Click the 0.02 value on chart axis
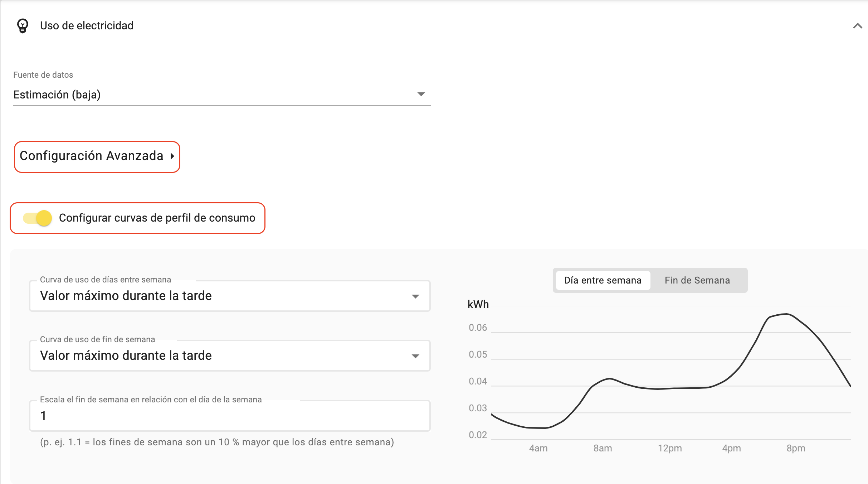The width and height of the screenshot is (868, 484). (x=478, y=435)
